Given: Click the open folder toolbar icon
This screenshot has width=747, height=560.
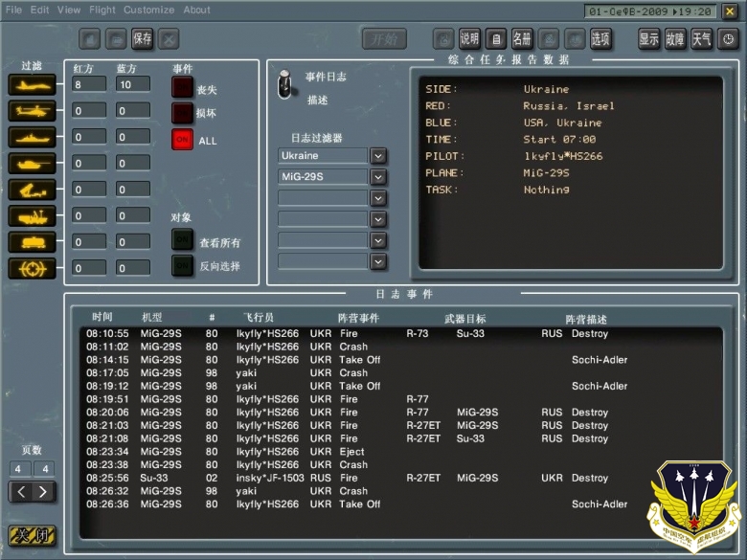Looking at the screenshot, I should [x=116, y=39].
